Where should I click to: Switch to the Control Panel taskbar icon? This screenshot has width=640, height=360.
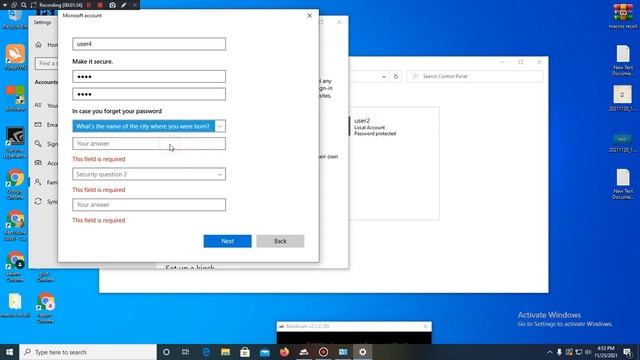click(x=343, y=352)
